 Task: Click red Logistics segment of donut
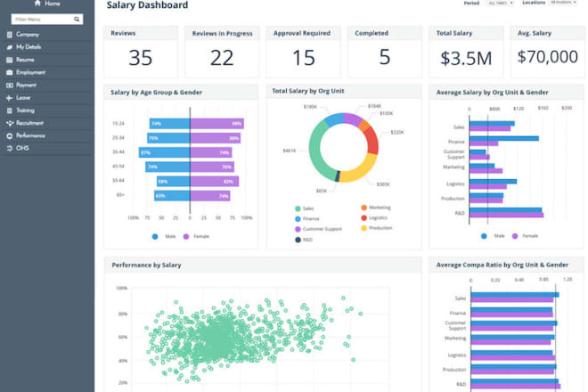pos(372,141)
